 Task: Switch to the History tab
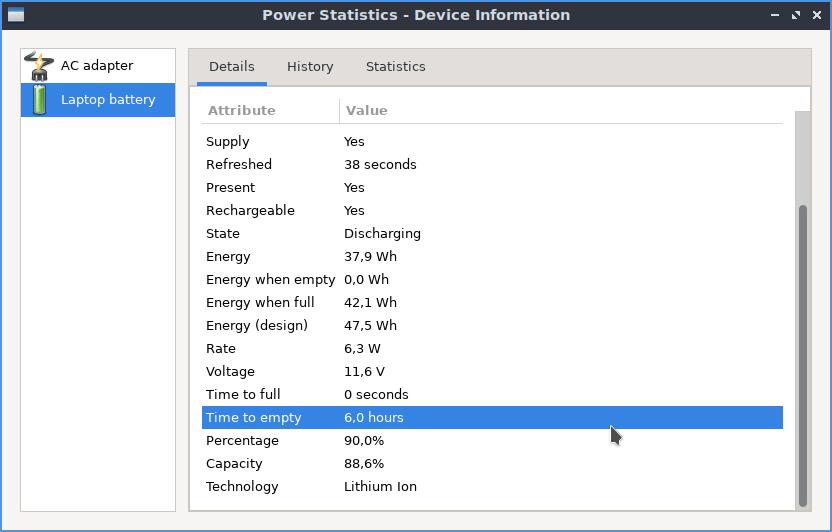tap(310, 67)
